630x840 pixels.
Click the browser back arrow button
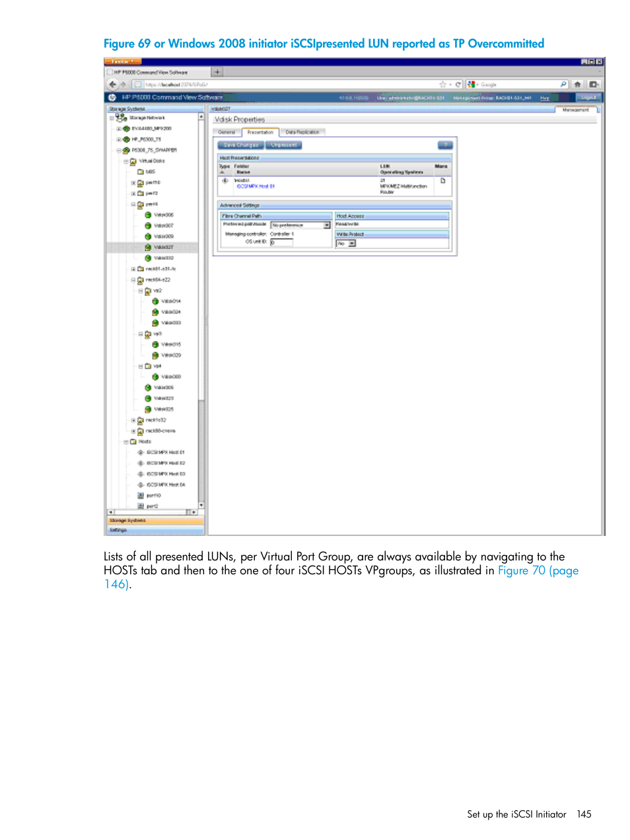pyautogui.click(x=112, y=85)
